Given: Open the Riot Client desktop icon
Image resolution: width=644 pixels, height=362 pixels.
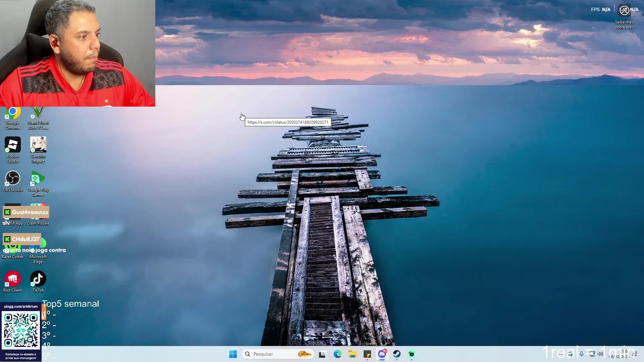Looking at the screenshot, I should (13, 282).
